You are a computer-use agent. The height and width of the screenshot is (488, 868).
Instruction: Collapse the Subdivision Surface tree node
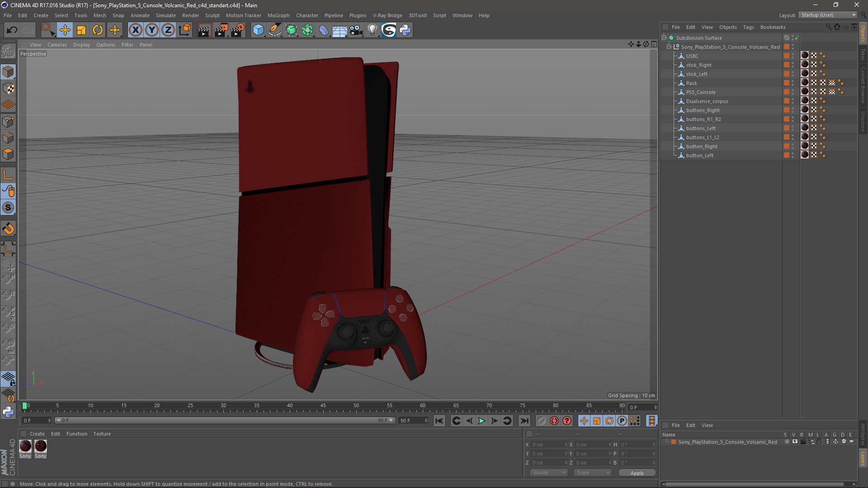click(664, 38)
